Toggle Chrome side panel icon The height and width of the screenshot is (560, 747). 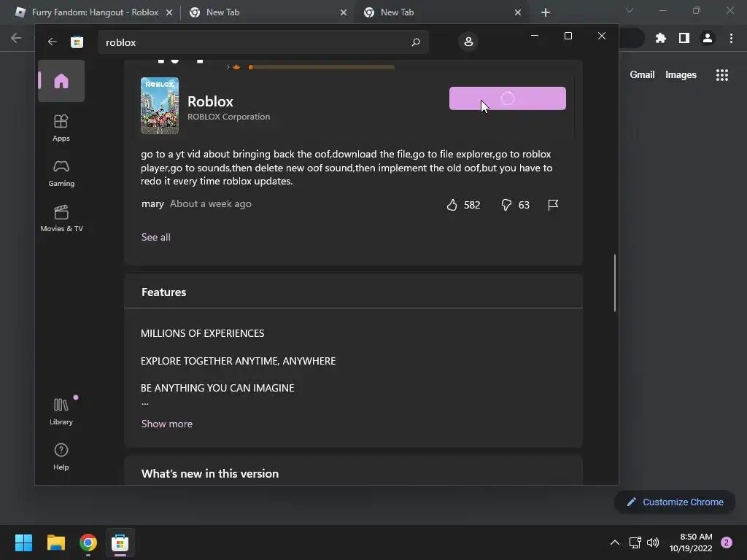(x=684, y=38)
